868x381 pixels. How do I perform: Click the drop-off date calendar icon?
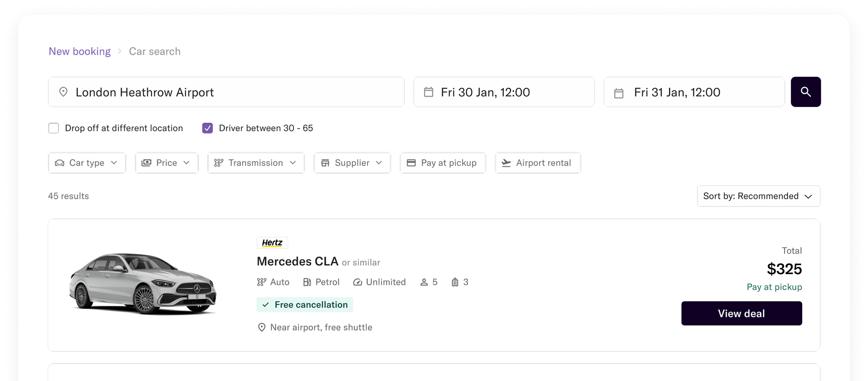[x=619, y=92]
